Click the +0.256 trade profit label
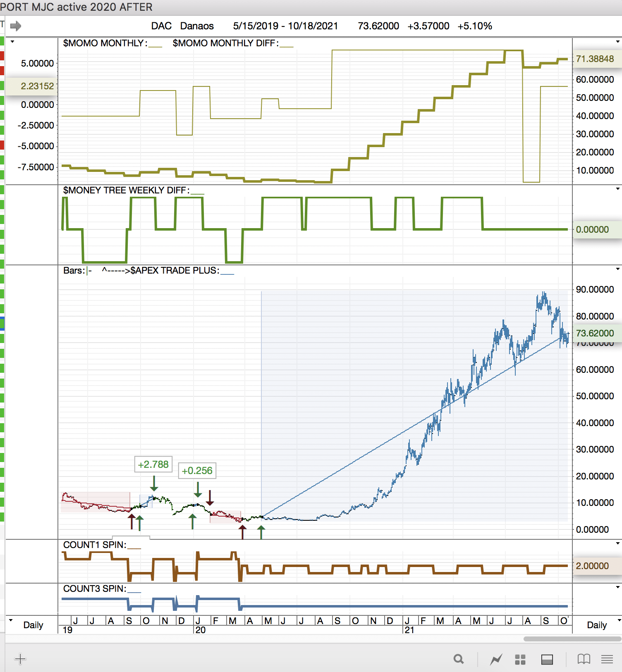This screenshot has width=622, height=672. [197, 471]
